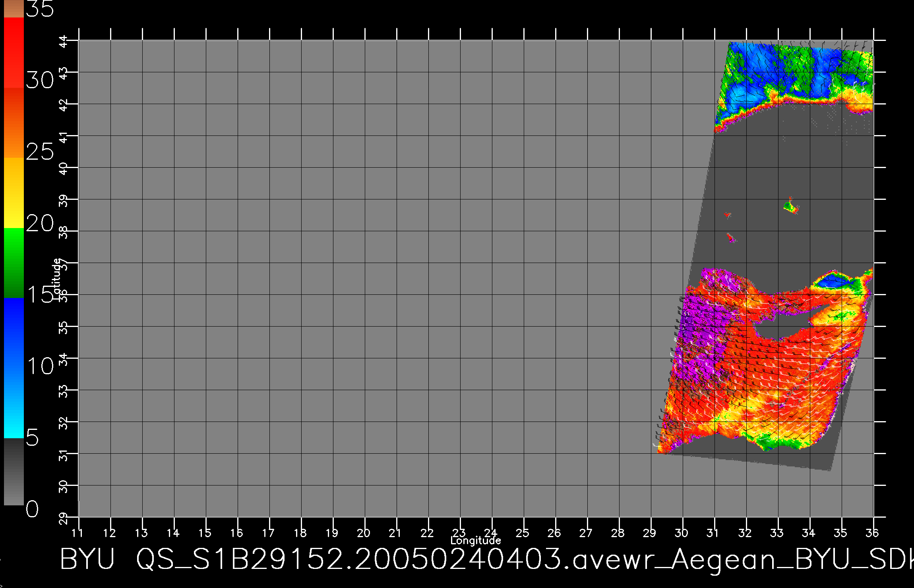Click longitude tick label 26
914x588 pixels.
click(x=554, y=533)
